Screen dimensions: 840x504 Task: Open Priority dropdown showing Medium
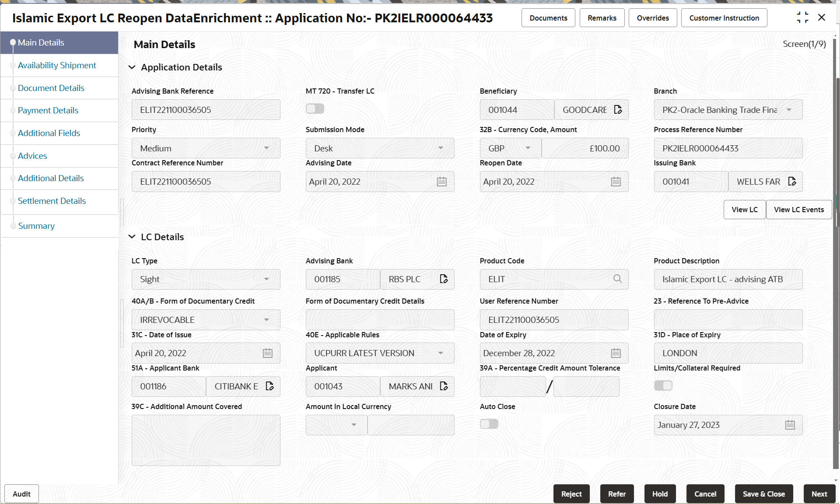pyautogui.click(x=206, y=148)
